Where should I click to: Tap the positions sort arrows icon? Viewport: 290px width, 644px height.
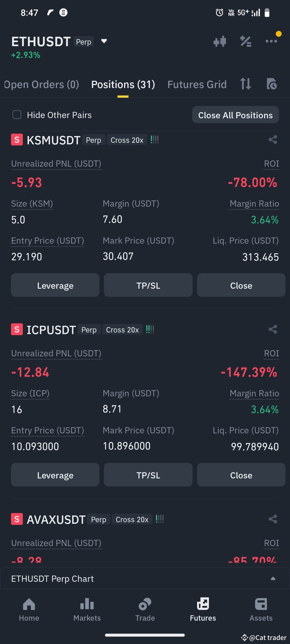pos(245,84)
